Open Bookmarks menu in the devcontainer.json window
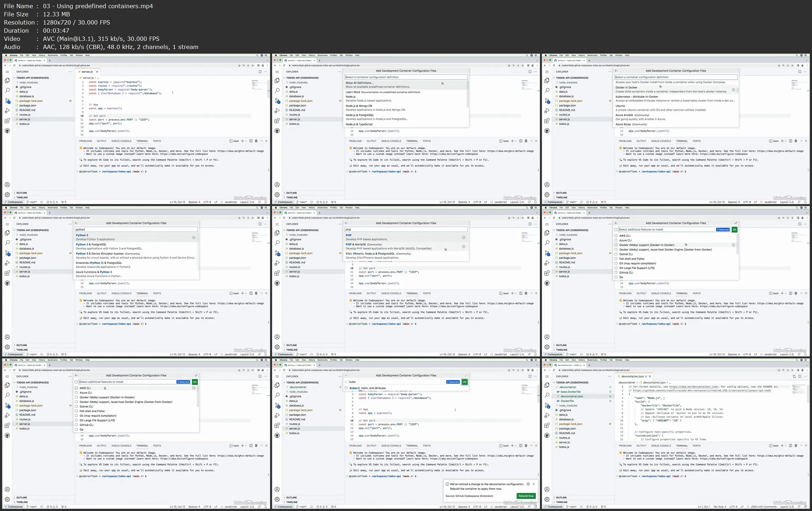 click(592, 360)
